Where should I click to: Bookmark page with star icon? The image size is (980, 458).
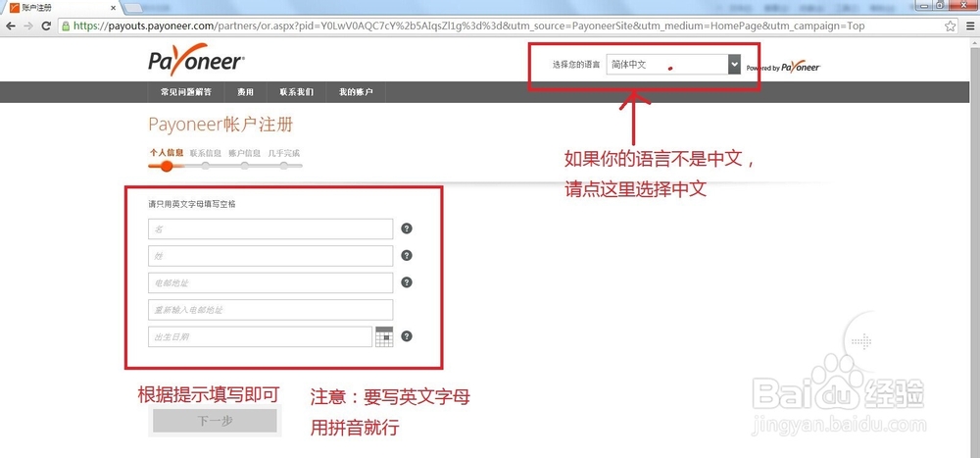pos(950,25)
